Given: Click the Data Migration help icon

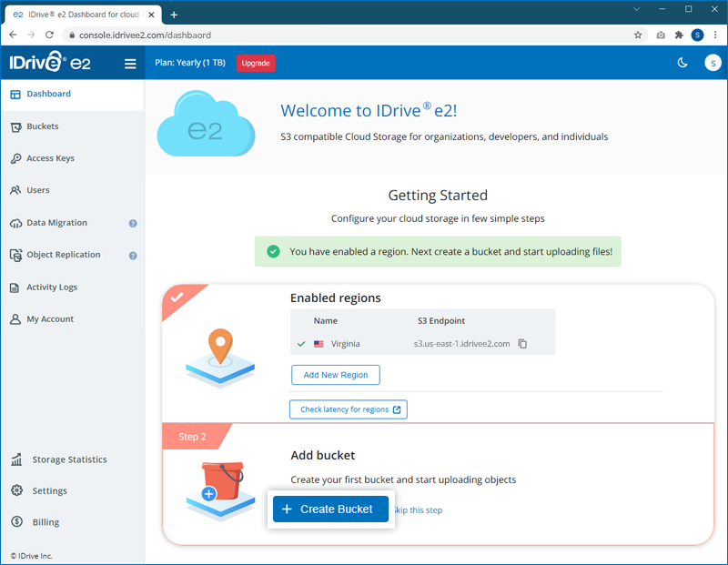Looking at the screenshot, I should pos(133,223).
